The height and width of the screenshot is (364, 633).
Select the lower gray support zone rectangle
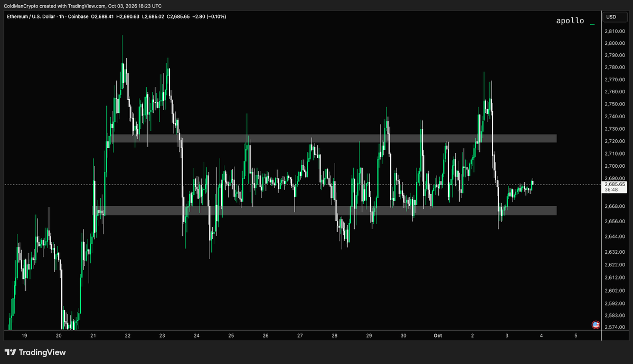325,210
